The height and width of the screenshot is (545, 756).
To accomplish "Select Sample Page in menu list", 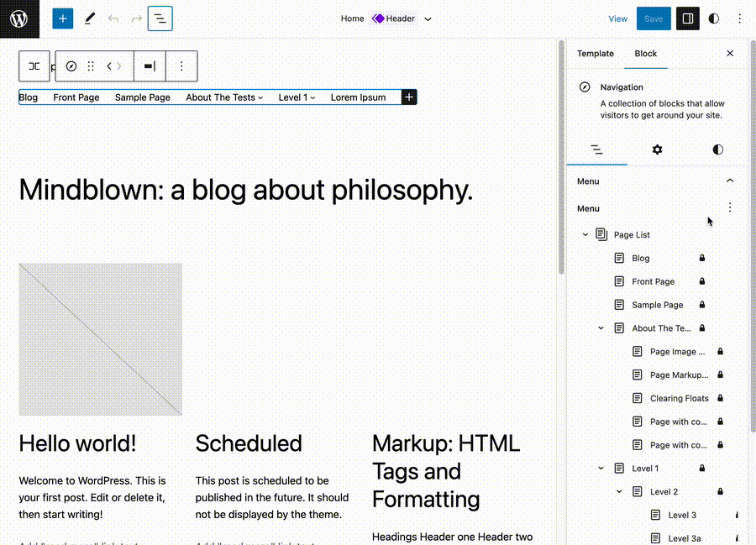I will click(657, 306).
